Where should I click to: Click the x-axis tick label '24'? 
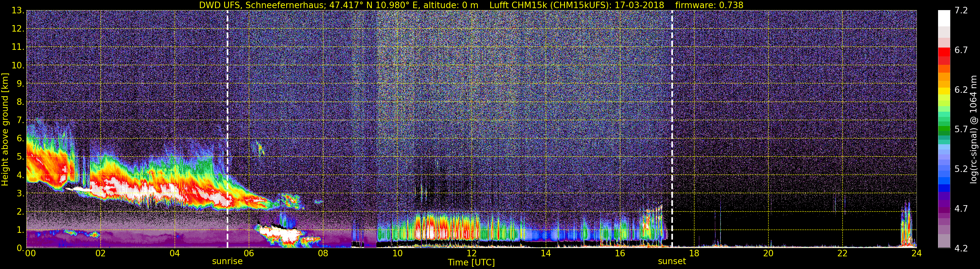pyautogui.click(x=917, y=253)
